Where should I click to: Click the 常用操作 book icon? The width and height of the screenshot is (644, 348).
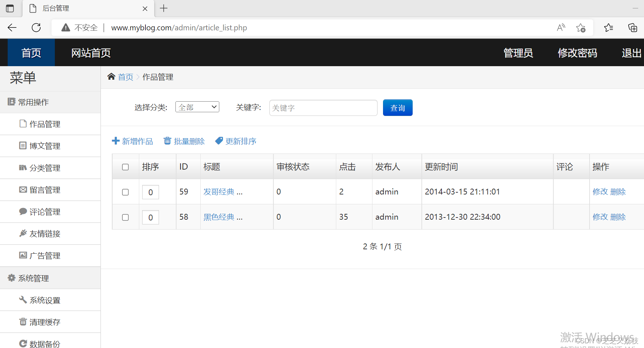coord(12,102)
